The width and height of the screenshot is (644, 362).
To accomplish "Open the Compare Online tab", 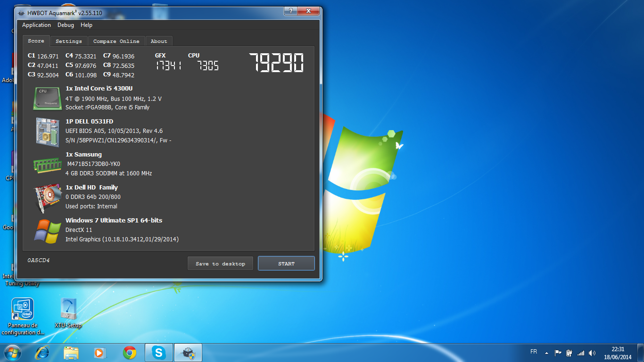I will pyautogui.click(x=116, y=41).
